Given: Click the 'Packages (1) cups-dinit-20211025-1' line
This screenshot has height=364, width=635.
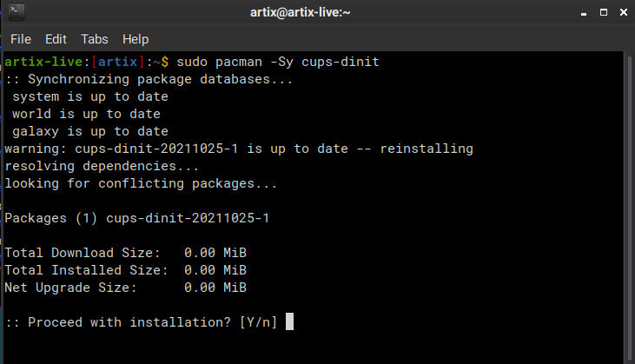Looking at the screenshot, I should click(137, 218).
